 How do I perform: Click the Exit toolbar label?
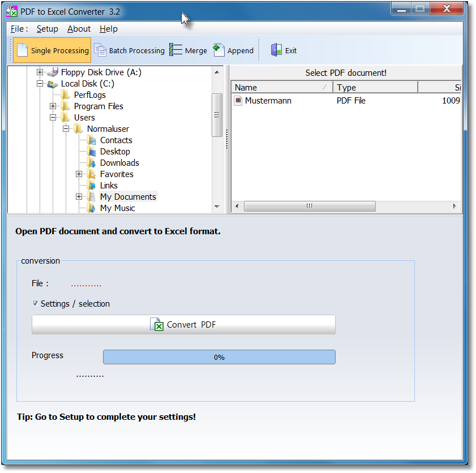(291, 51)
